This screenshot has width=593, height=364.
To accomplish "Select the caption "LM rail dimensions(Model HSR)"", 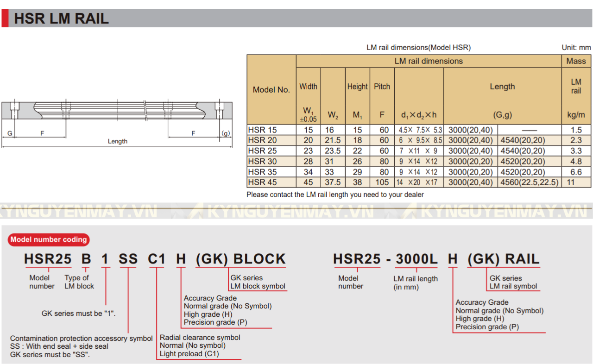I will [x=418, y=47].
